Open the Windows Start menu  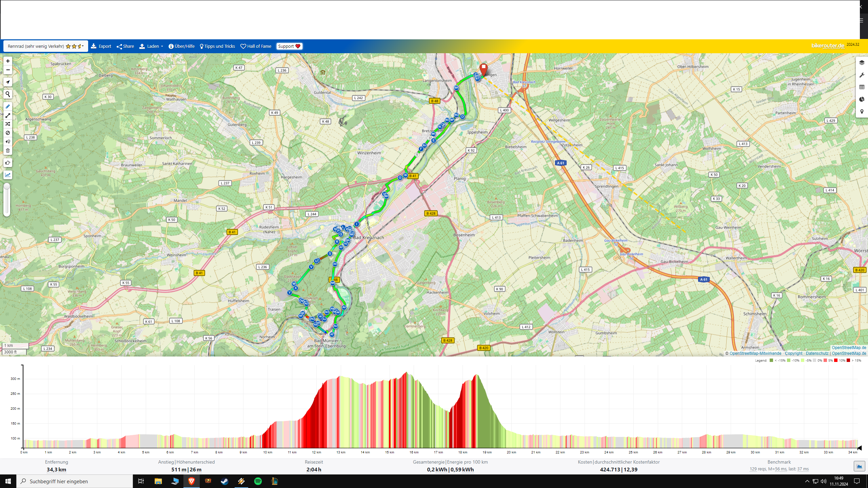pos(8,481)
